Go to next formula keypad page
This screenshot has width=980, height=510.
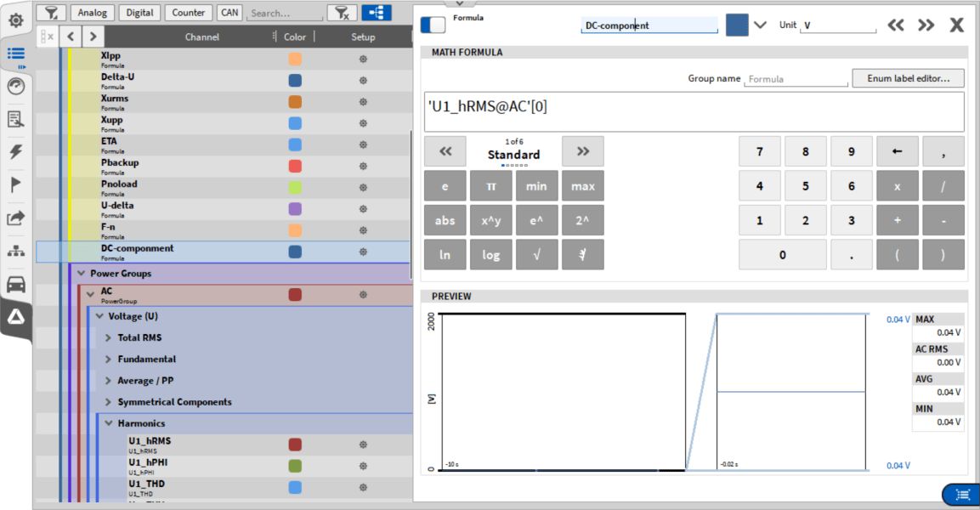tap(582, 151)
